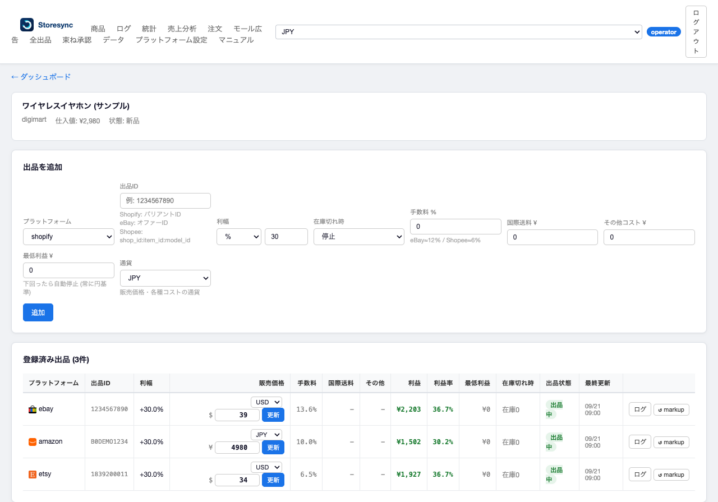Open the マニュアル menu item
This screenshot has width=718, height=502.
[x=236, y=40]
